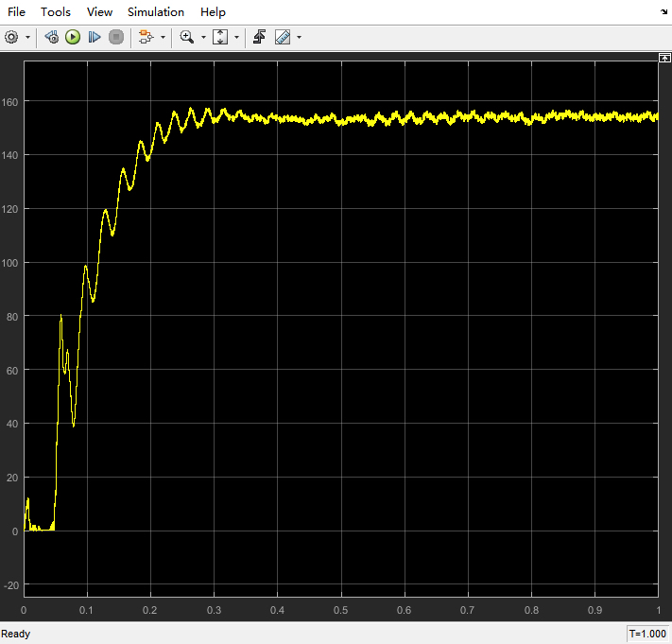Click the T=1.000 time status field
The image size is (672, 644).
click(647, 634)
